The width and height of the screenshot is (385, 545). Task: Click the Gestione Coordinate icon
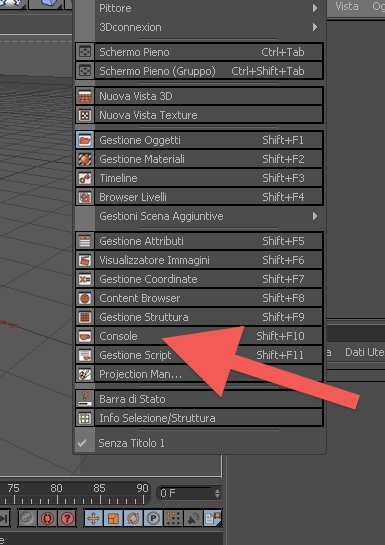(x=85, y=279)
